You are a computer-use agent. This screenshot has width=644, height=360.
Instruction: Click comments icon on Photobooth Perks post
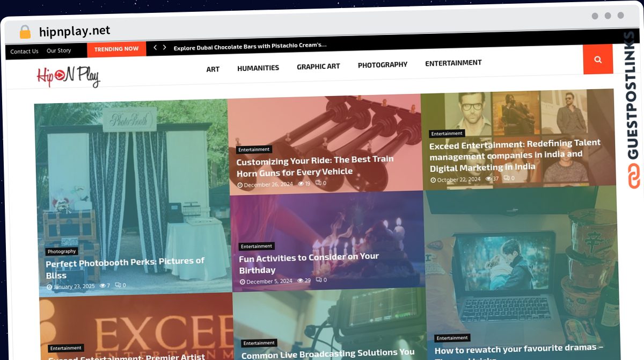point(118,285)
